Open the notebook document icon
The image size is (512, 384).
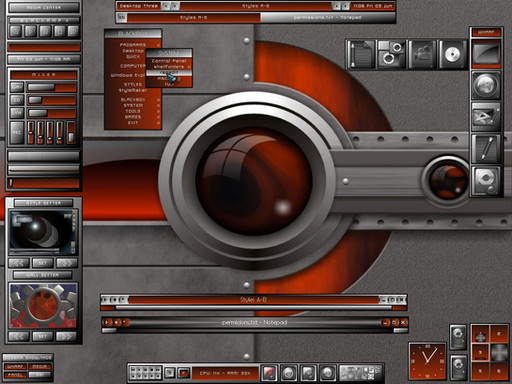tap(361, 54)
